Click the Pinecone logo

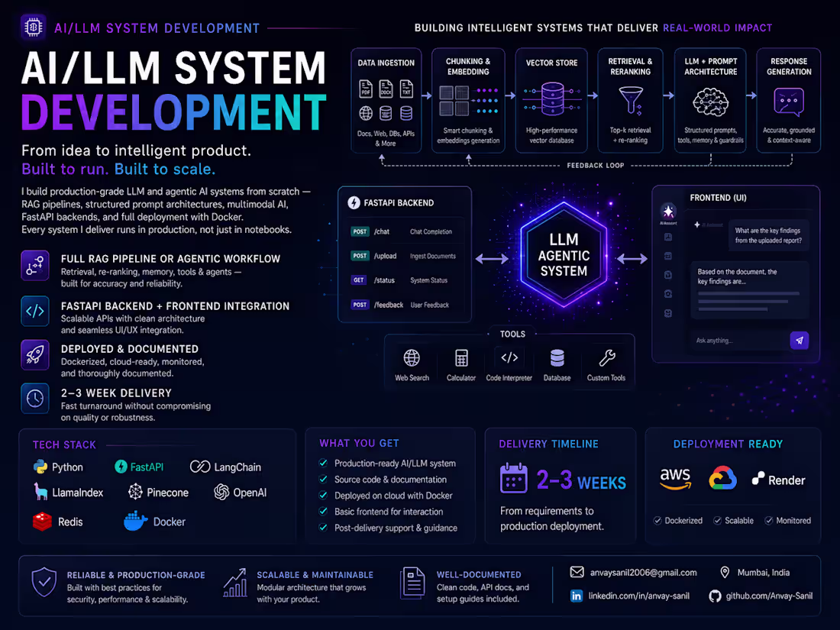[x=135, y=492]
